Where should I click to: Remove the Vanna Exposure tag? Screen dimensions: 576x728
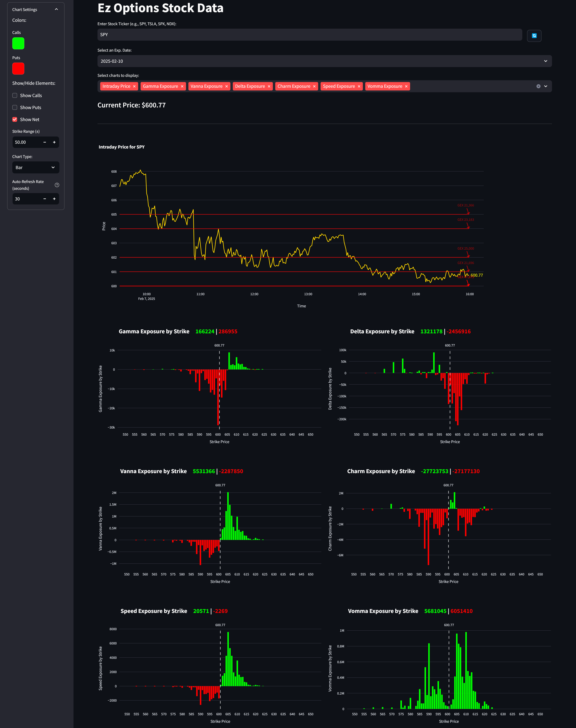click(227, 86)
